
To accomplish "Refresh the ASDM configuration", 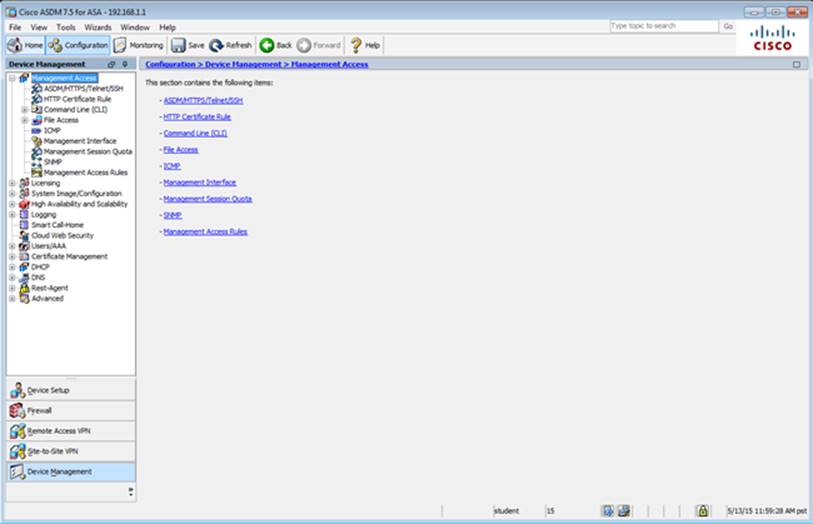I will click(x=231, y=45).
